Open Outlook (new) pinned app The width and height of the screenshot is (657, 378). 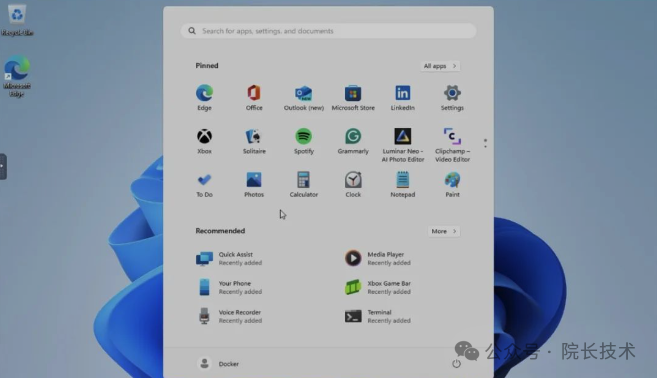(304, 98)
